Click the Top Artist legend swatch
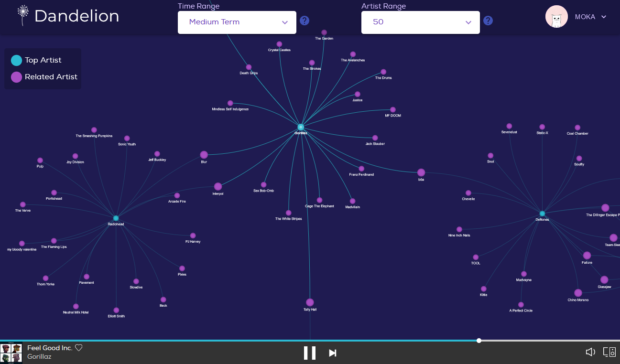The image size is (620, 364). [16, 60]
